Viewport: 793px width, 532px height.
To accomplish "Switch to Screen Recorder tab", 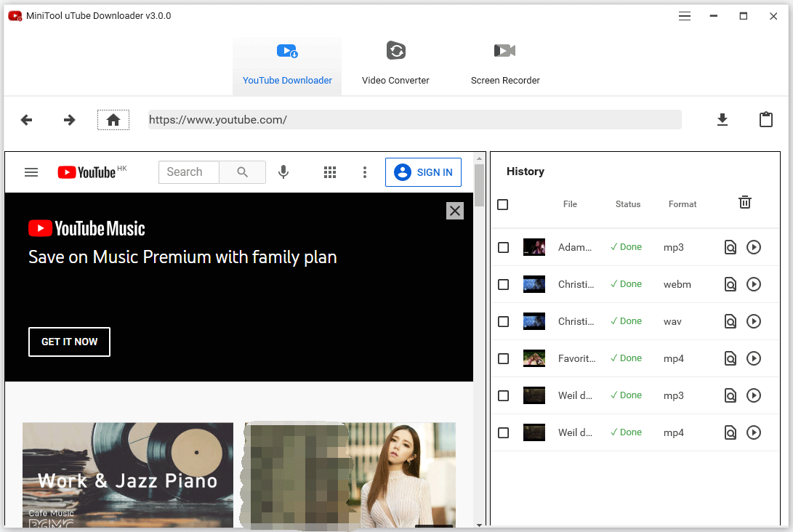I will (505, 65).
